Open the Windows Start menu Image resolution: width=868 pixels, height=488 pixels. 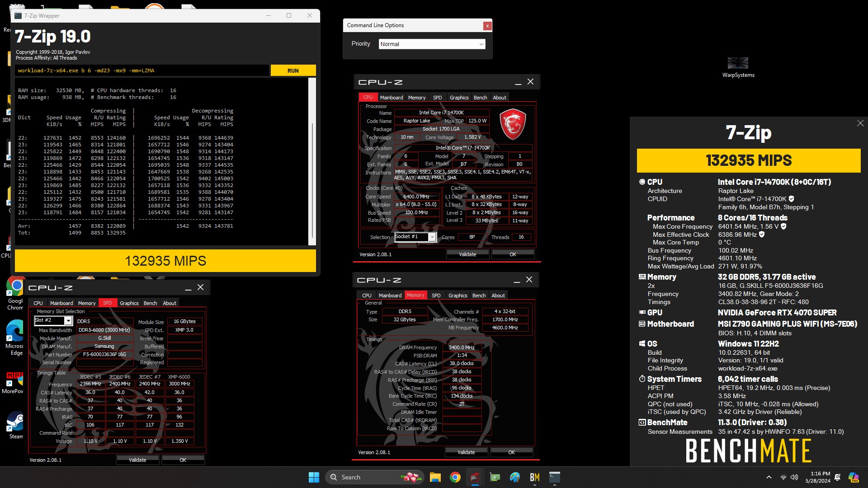(x=314, y=477)
